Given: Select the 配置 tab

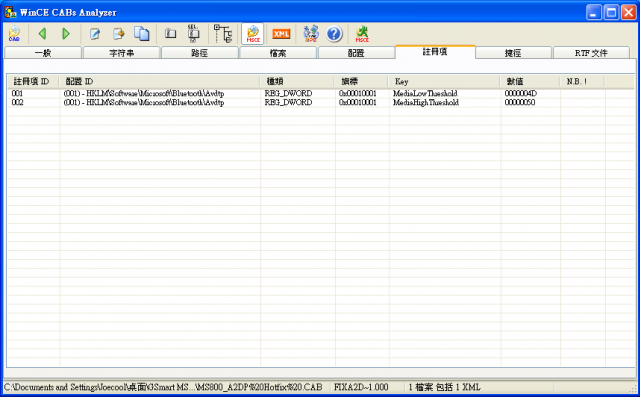Looking at the screenshot, I should tap(356, 53).
